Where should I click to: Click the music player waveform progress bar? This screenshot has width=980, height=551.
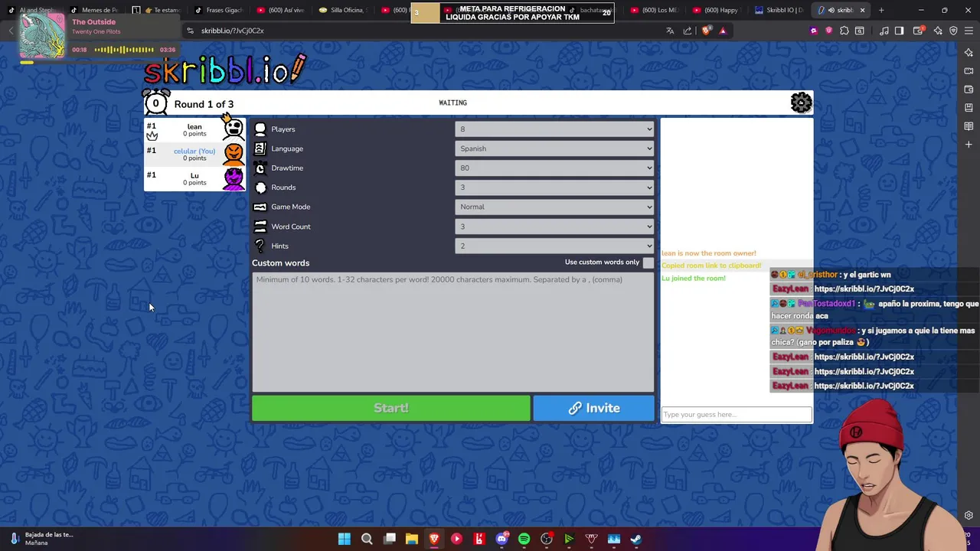(124, 50)
